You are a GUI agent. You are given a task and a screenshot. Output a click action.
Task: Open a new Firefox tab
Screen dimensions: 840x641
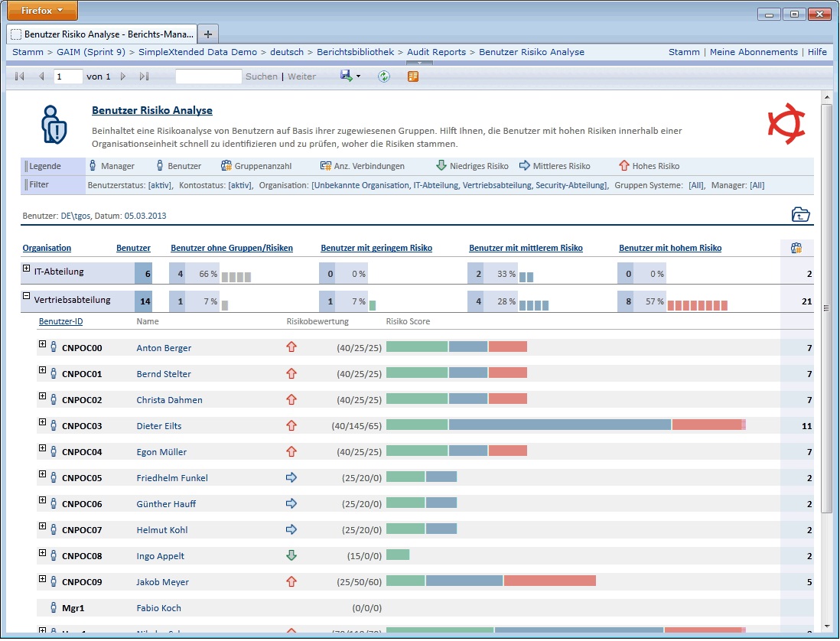pos(208,34)
